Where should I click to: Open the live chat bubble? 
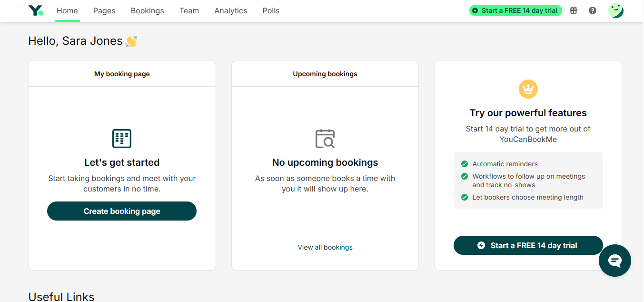tap(615, 261)
